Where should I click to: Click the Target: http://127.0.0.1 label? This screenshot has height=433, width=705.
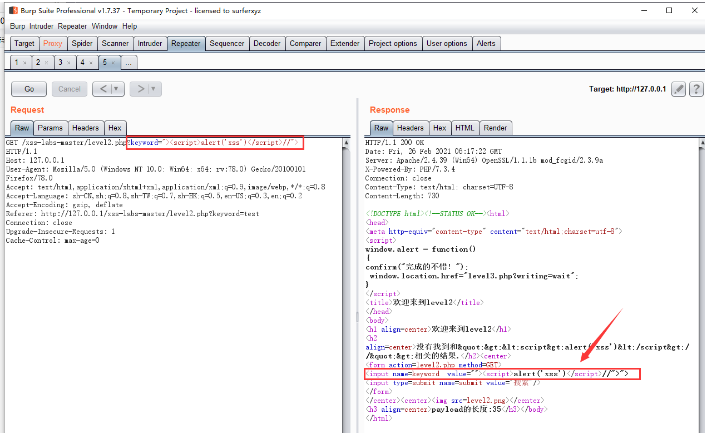[627, 89]
